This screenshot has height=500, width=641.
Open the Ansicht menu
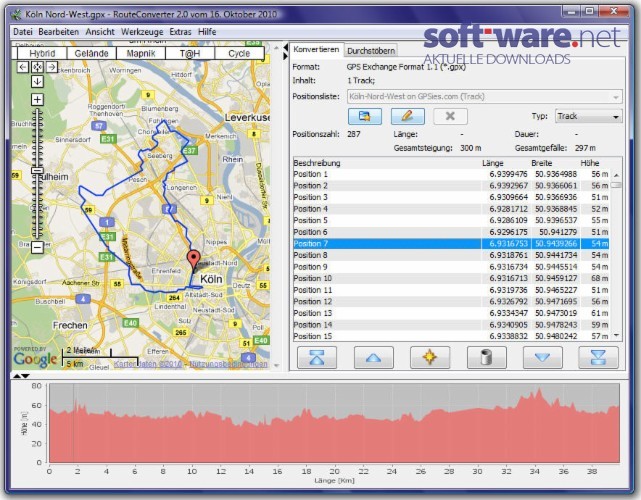click(100, 31)
